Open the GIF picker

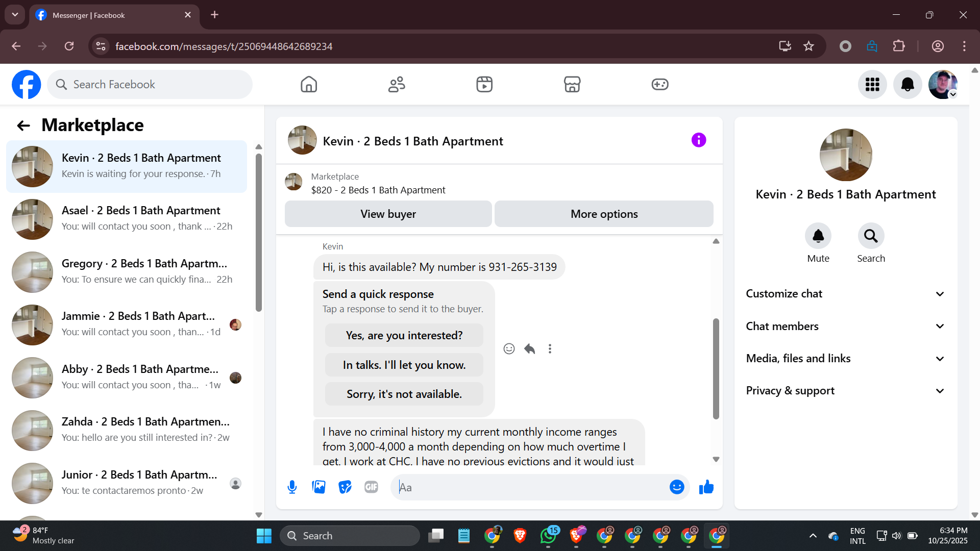point(371,487)
